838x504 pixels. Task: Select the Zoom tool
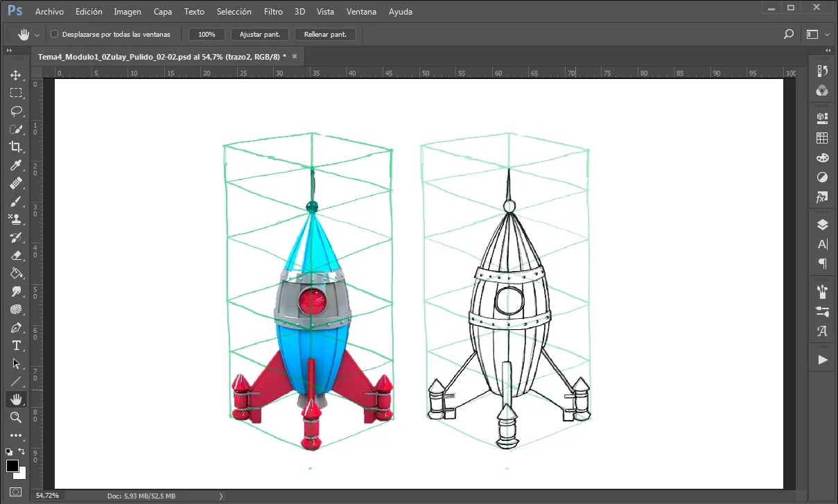[16, 417]
